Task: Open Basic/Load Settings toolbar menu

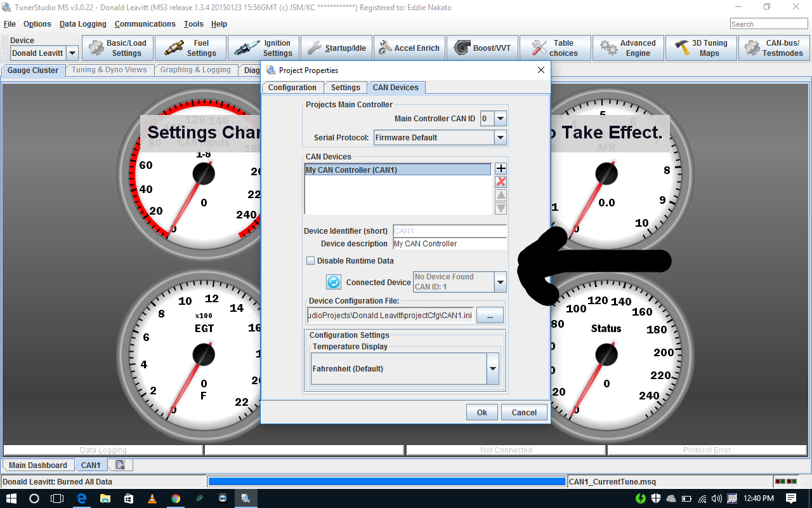Action: coord(117,48)
